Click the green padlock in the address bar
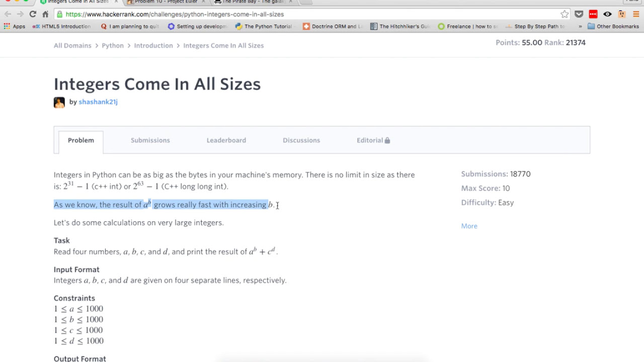 coord(60,14)
